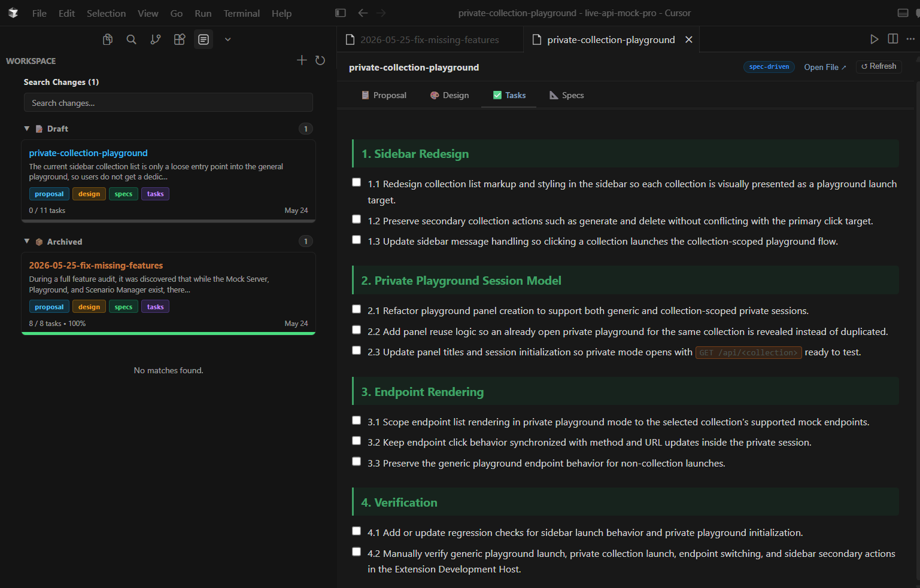Open the private-collection-playground draft card title
The width and height of the screenshot is (920, 588).
click(x=88, y=153)
